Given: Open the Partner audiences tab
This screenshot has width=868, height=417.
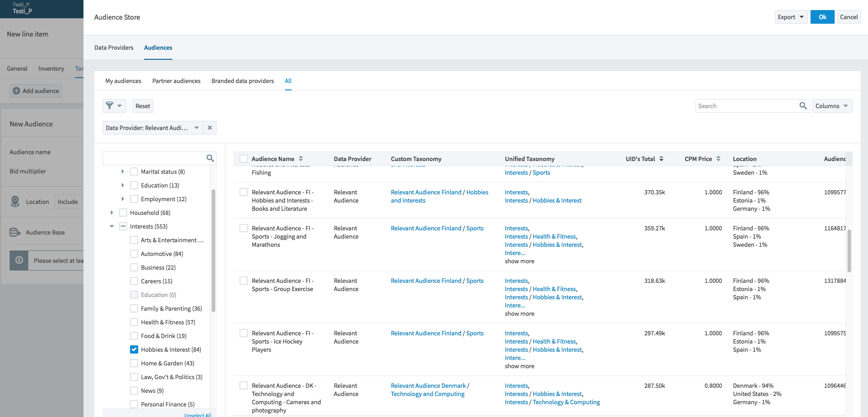Looking at the screenshot, I should (x=177, y=81).
